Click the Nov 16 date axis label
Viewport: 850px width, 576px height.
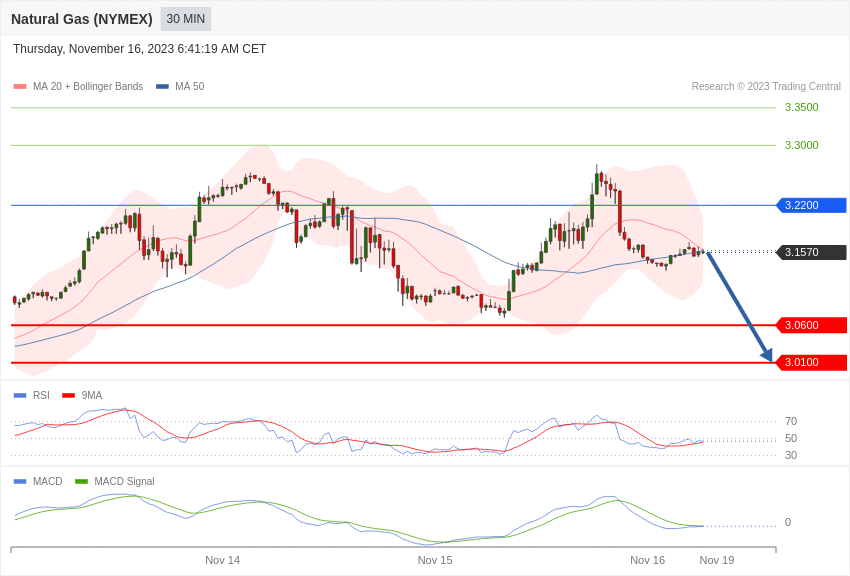[647, 560]
